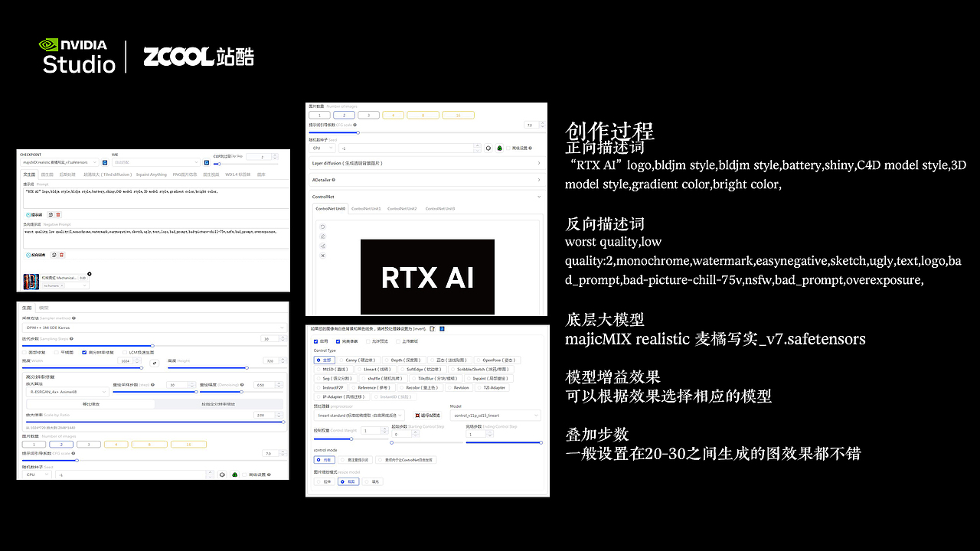Click the blue help icon after the invert hint
This screenshot has height=551, width=980.
click(443, 329)
